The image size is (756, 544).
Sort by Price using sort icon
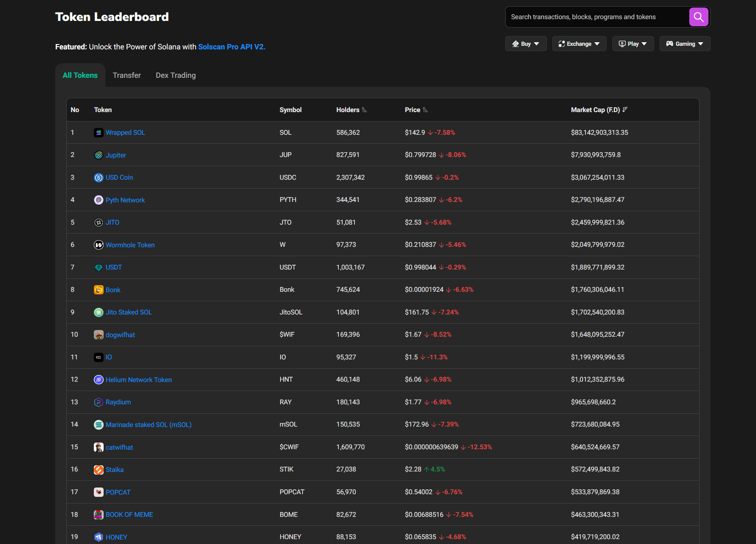click(x=425, y=110)
